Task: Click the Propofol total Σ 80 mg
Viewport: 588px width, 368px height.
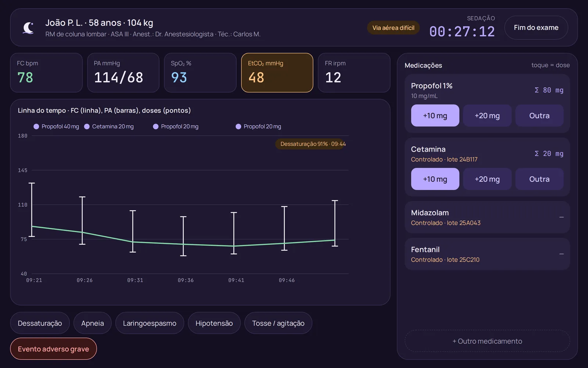Action: (549, 90)
